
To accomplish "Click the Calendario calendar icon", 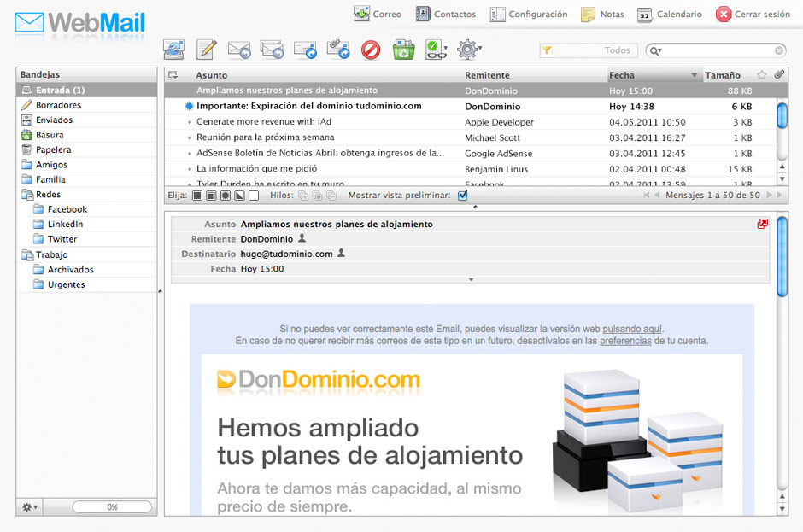I will pos(645,15).
